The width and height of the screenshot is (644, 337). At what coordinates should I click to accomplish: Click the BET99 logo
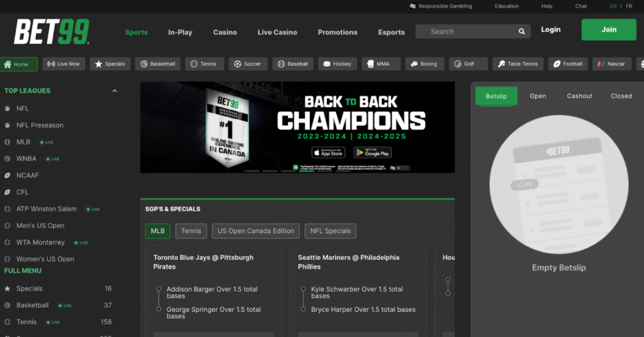tap(52, 31)
